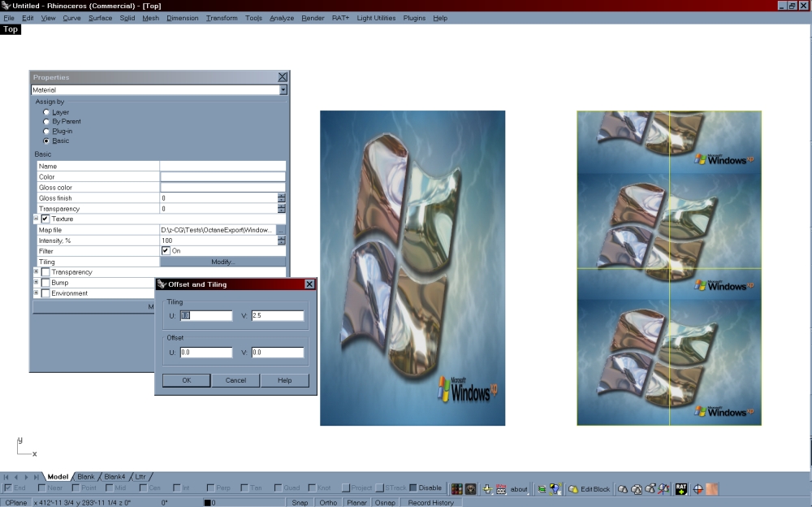
Task: Enable the Bump checkbox
Action: pyautogui.click(x=45, y=283)
